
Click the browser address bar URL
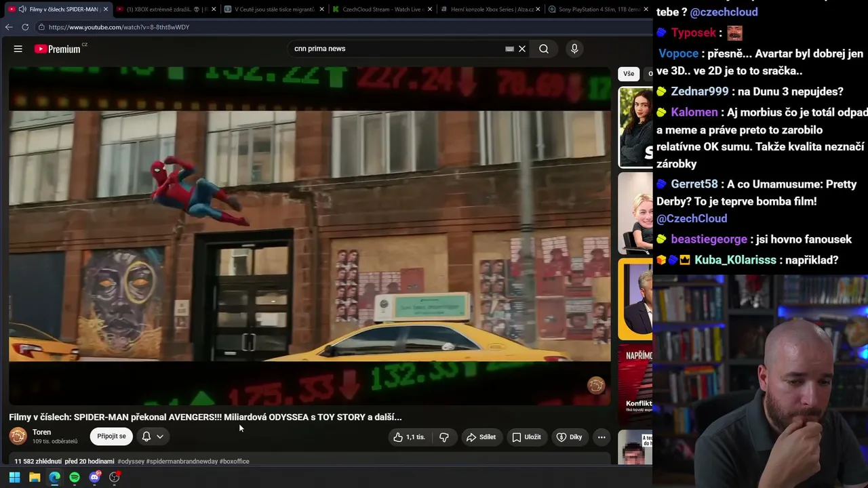click(x=119, y=27)
